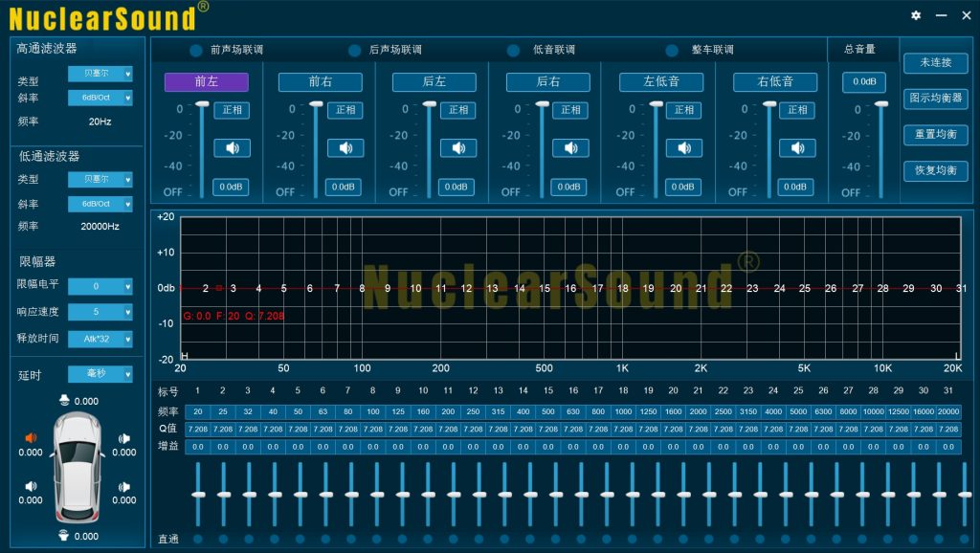980x553 pixels.
Task: Click the speaker icon above the car
Action: pos(64,400)
